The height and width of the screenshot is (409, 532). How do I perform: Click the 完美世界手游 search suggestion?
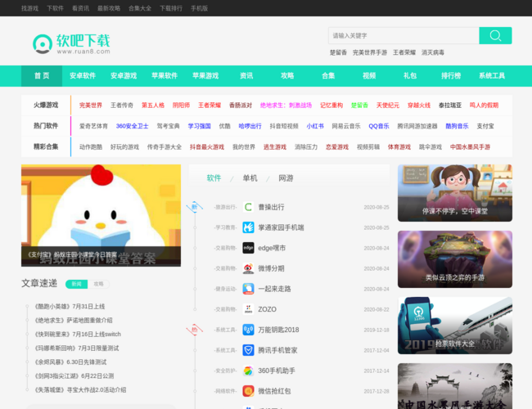pyautogui.click(x=370, y=52)
